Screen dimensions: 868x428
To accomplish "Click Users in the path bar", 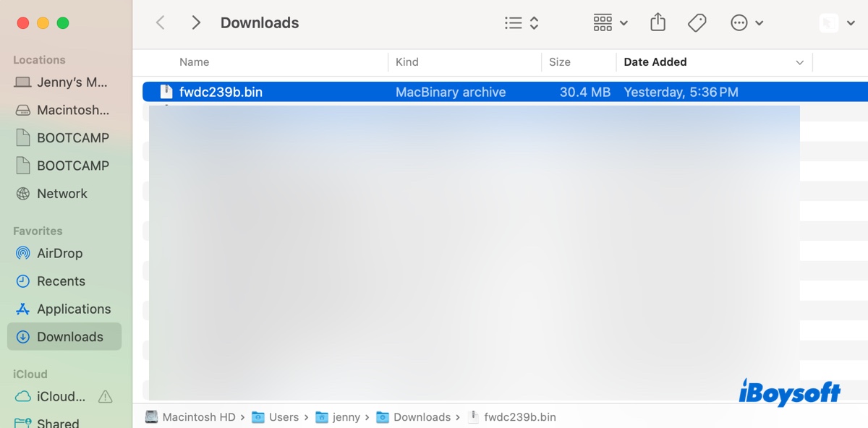I will [x=276, y=417].
